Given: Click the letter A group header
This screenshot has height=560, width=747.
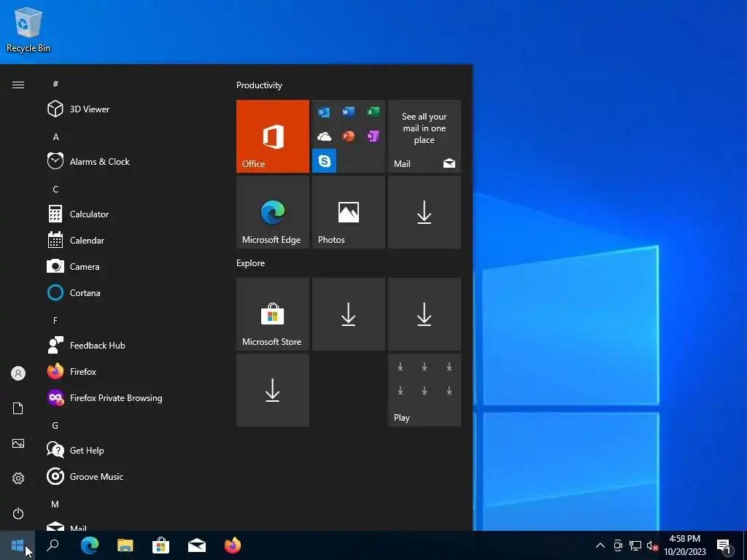Looking at the screenshot, I should 55,136.
